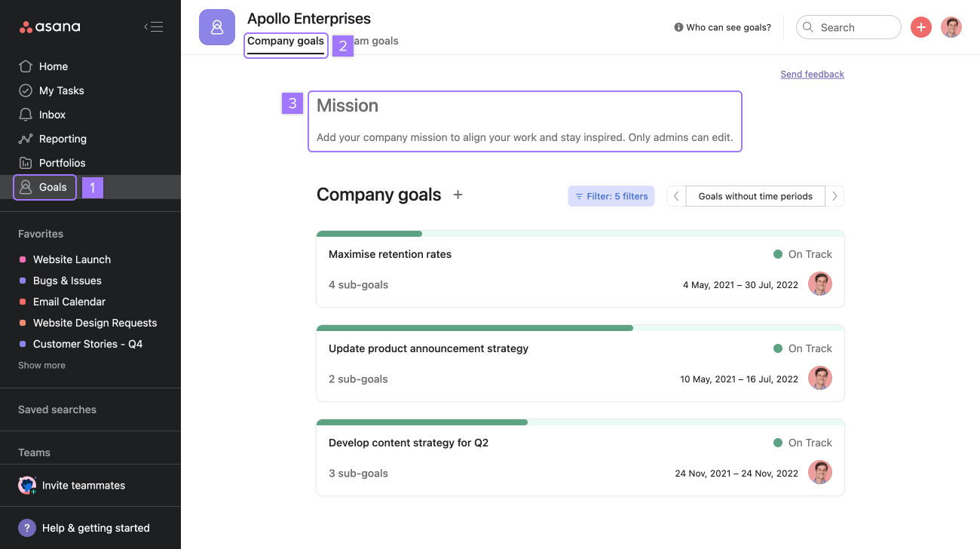Click the Maximise retention rates progress bar
The height and width of the screenshot is (549, 980).
point(580,234)
